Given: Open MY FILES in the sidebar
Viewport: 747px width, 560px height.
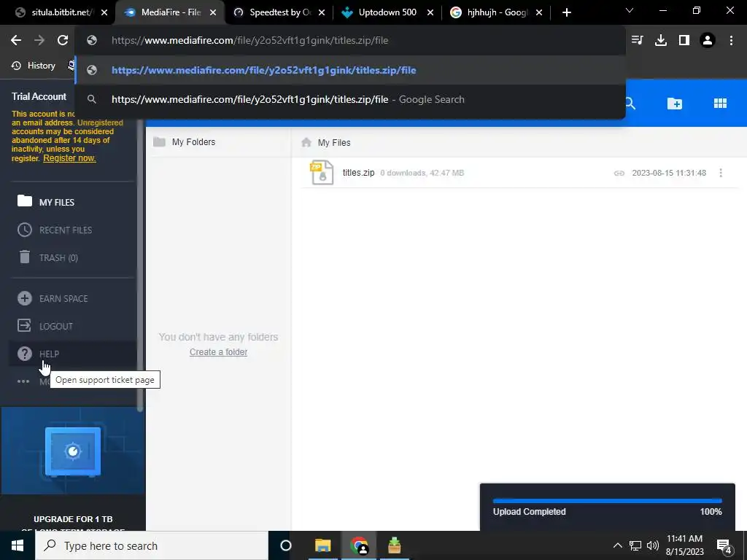Looking at the screenshot, I should (72, 202).
